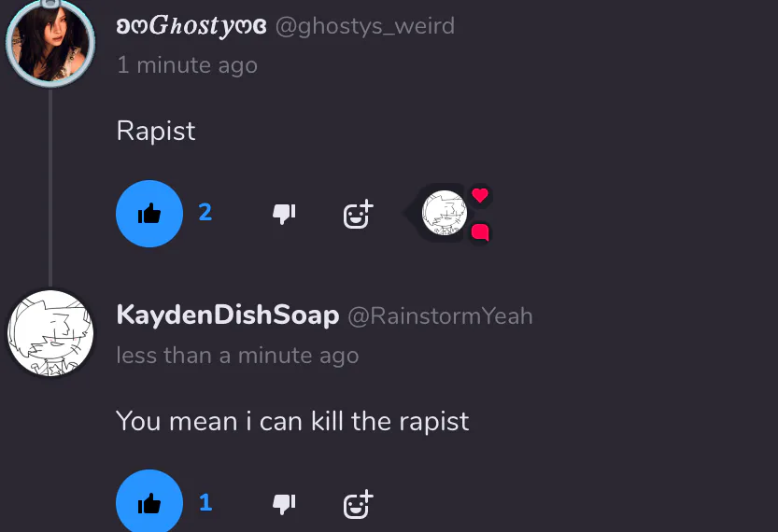This screenshot has height=532, width=778.
Task: Click the like count 2
Action: [205, 212]
